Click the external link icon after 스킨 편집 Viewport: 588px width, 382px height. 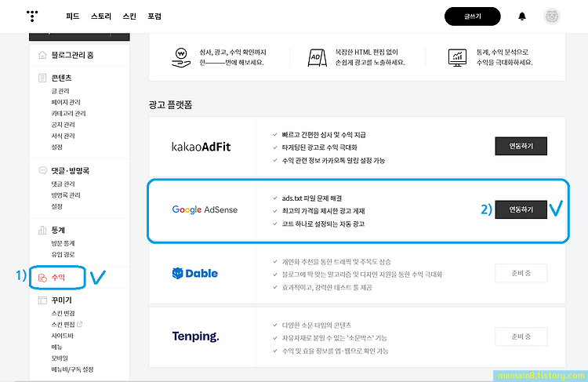[x=79, y=324]
